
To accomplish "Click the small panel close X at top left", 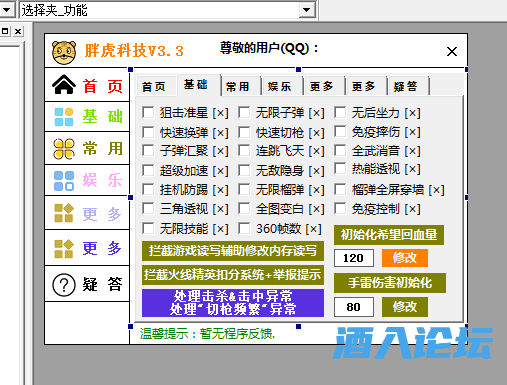I will click(18, 31).
